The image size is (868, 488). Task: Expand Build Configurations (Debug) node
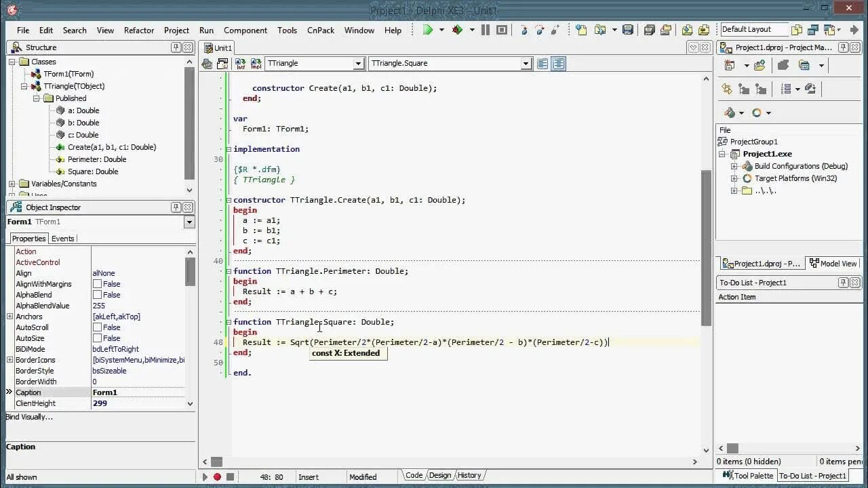click(734, 166)
